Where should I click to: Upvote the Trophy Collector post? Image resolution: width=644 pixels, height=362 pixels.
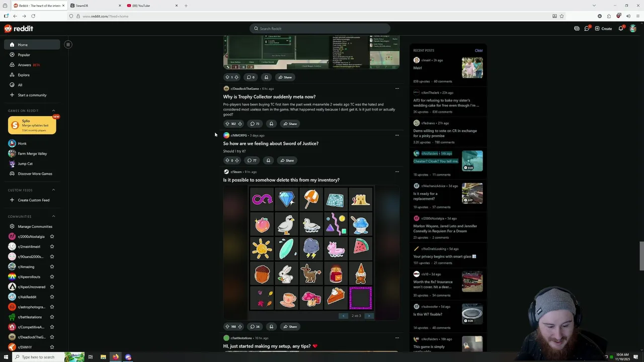tap(227, 124)
